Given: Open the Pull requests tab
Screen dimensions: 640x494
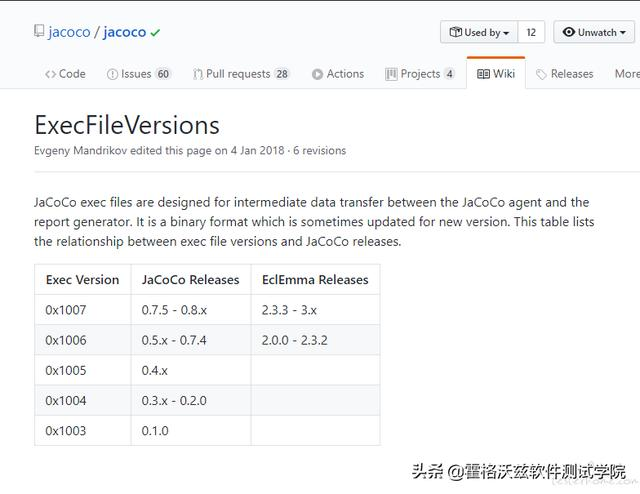Looking at the screenshot, I should (x=241, y=74).
